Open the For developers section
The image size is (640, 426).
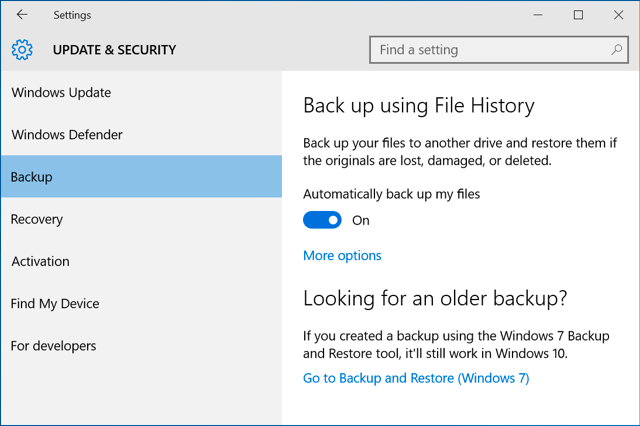pyautogui.click(x=54, y=346)
